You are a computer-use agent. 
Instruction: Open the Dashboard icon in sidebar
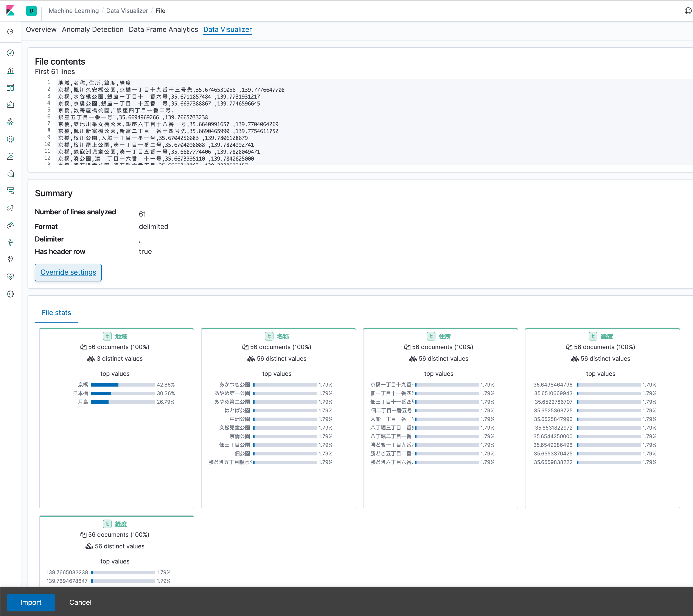pyautogui.click(x=10, y=87)
